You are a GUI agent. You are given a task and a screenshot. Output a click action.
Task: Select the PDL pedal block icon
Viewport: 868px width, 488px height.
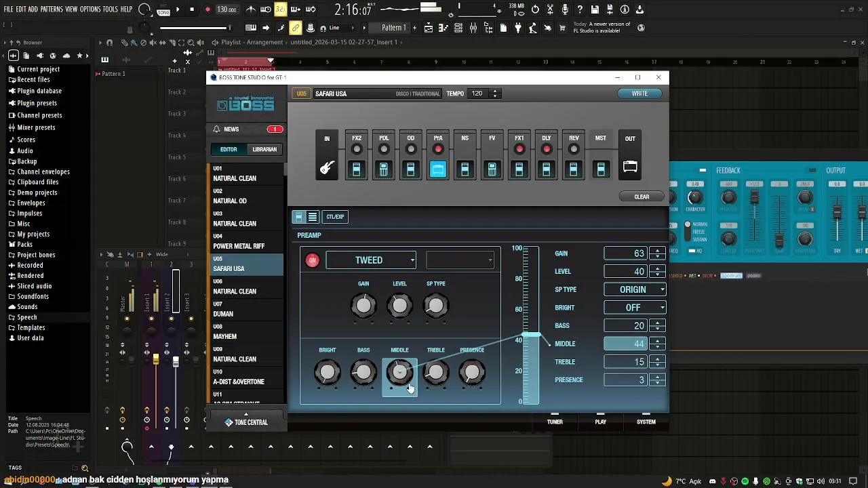pyautogui.click(x=384, y=169)
